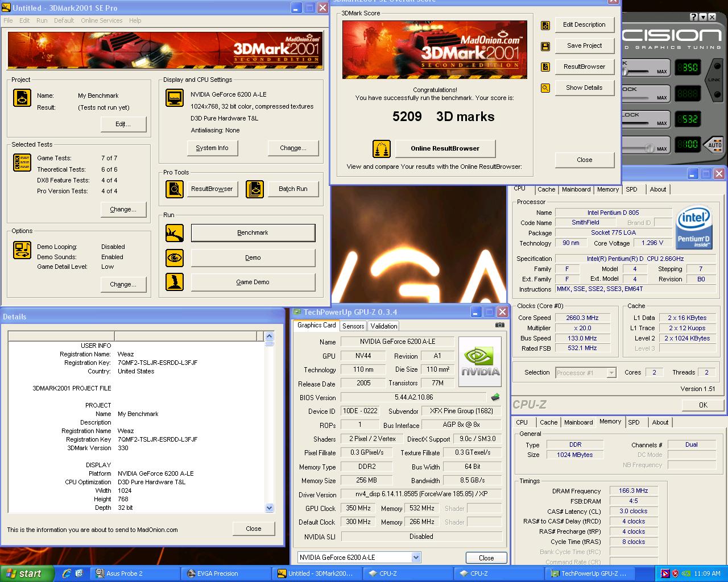Click the floppy disk icon beside Save Project
The height and width of the screenshot is (582, 728).
545,46
